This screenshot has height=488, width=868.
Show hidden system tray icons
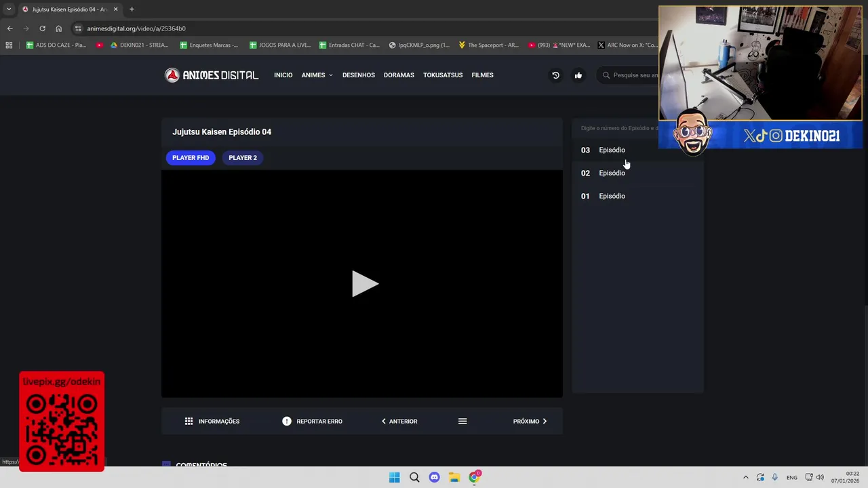coord(746,477)
